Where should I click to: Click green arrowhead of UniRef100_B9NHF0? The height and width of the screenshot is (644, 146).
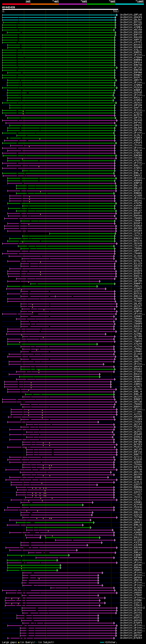tap(115, 284)
